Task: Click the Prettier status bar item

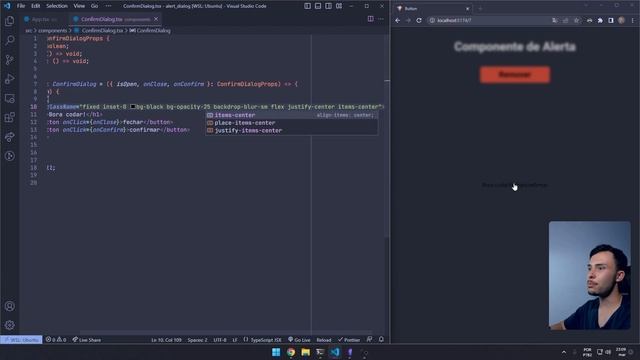Action: [x=349, y=340]
